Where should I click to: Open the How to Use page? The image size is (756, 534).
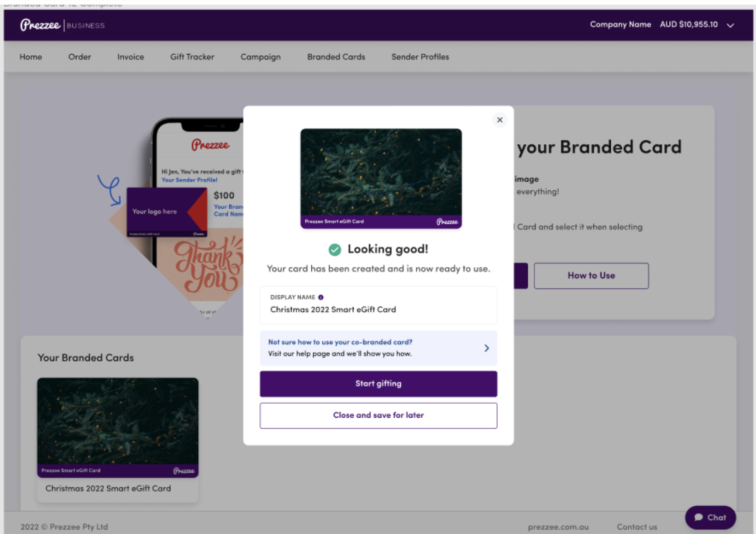[591, 275]
